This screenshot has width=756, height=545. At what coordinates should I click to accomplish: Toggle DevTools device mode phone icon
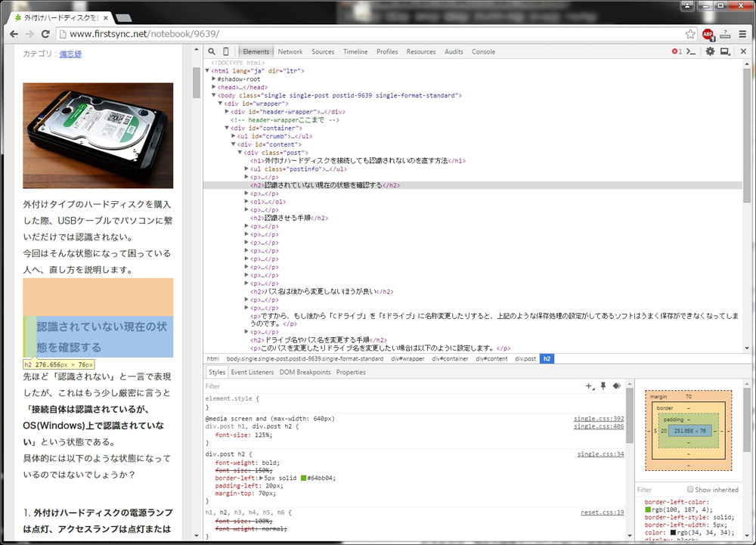[225, 51]
